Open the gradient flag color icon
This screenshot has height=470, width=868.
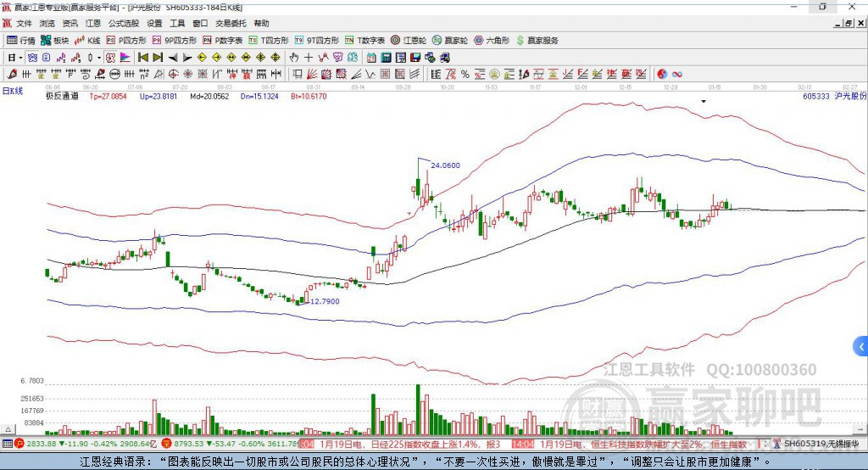click(x=125, y=58)
